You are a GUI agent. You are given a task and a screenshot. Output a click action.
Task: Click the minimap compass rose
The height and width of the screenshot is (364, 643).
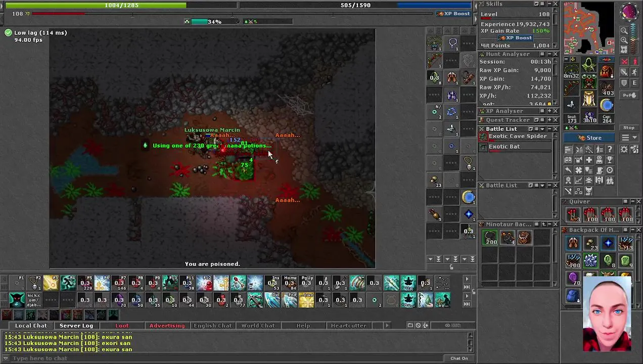[x=629, y=12]
